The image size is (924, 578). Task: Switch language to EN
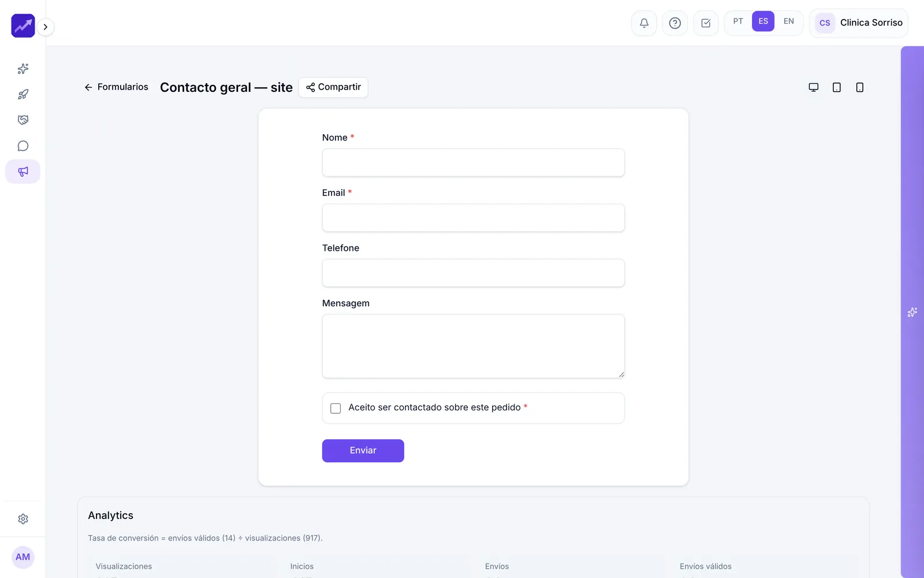click(x=789, y=21)
